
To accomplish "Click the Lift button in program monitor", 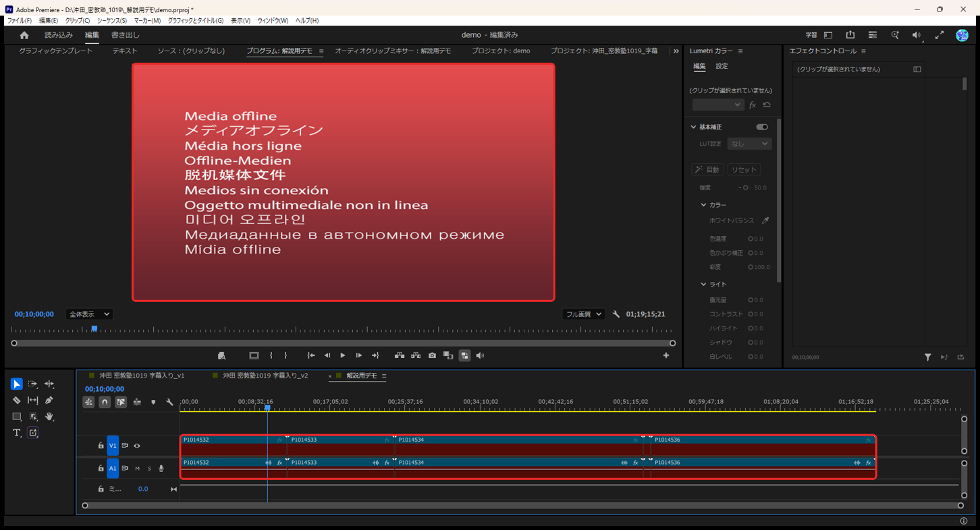I will (x=400, y=355).
